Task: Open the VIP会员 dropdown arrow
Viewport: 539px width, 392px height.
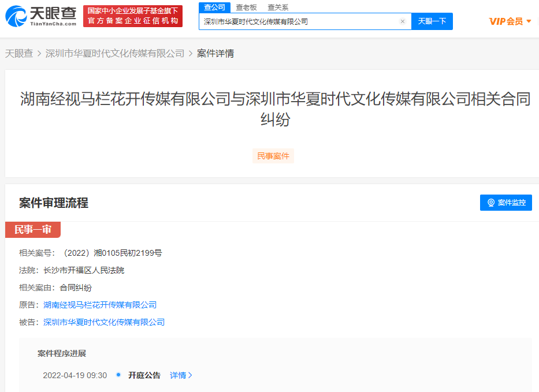Action: pyautogui.click(x=529, y=21)
